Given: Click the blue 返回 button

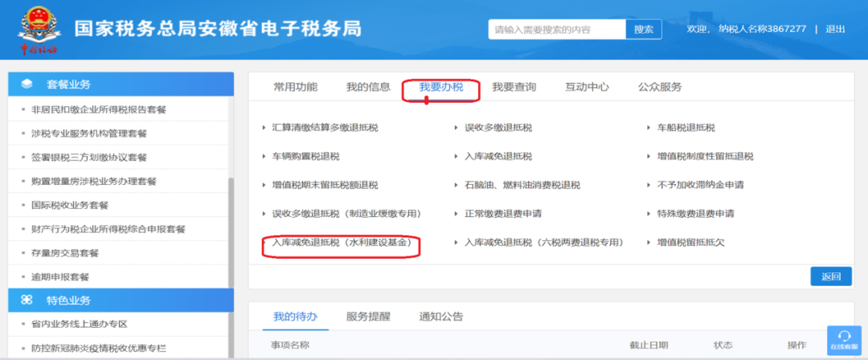Looking at the screenshot, I should [831, 276].
